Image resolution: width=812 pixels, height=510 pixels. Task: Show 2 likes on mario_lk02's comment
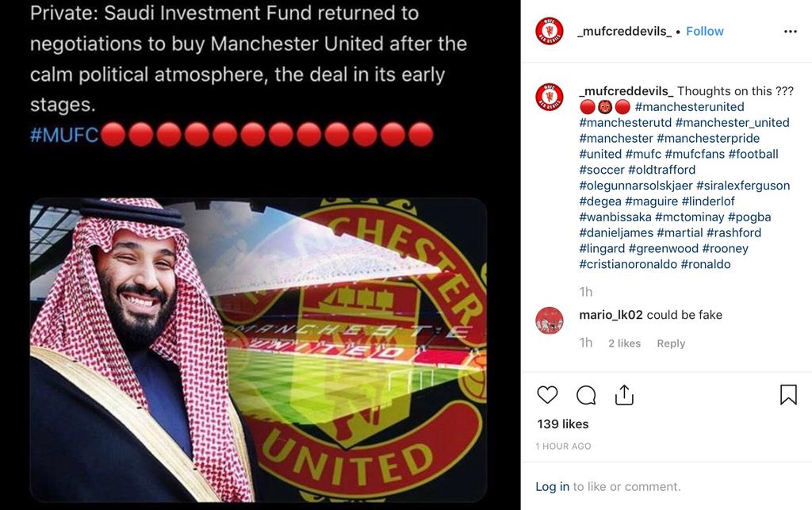coord(625,343)
